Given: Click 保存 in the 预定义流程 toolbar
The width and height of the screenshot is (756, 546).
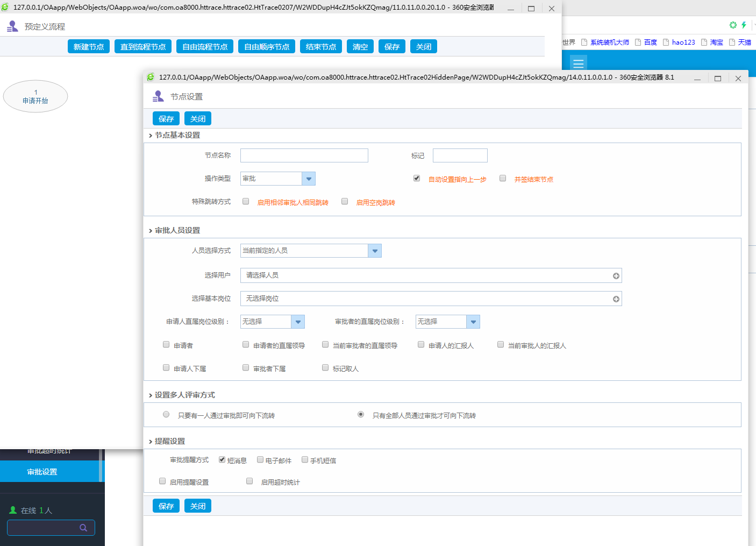Looking at the screenshot, I should (392, 47).
